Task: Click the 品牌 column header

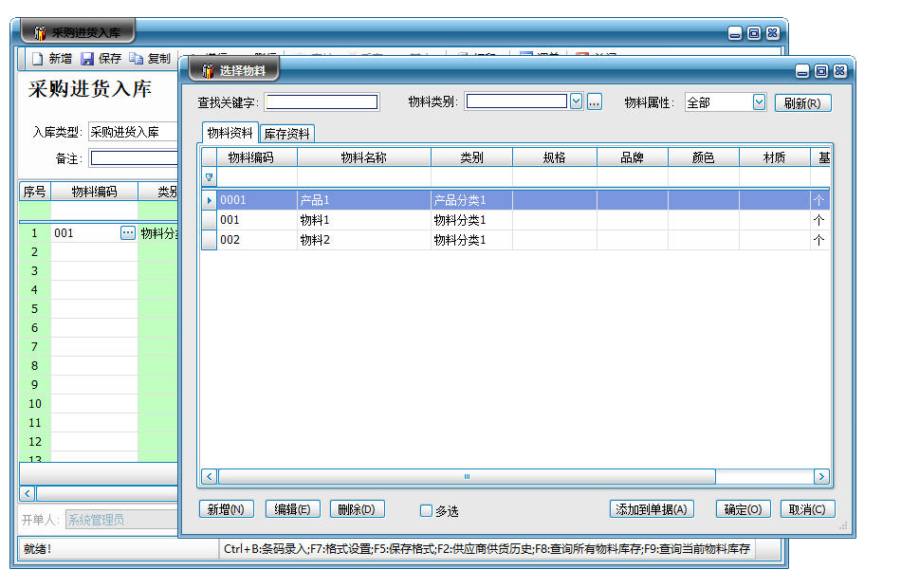Action: click(x=632, y=157)
